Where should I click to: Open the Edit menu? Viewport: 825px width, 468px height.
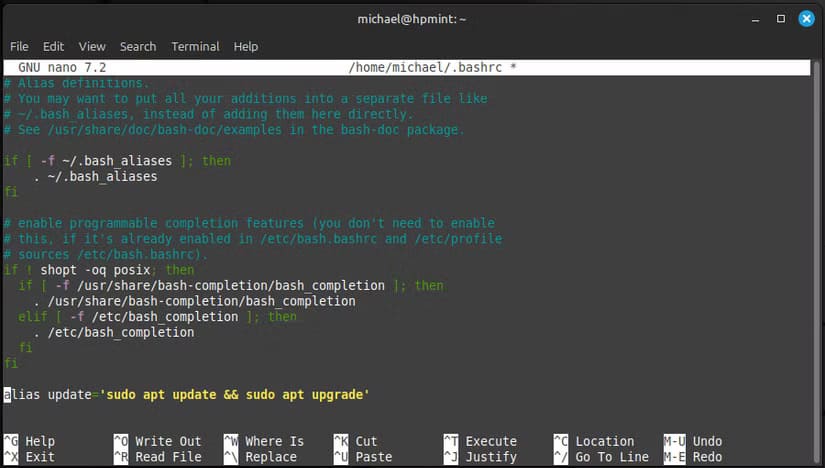coord(53,46)
